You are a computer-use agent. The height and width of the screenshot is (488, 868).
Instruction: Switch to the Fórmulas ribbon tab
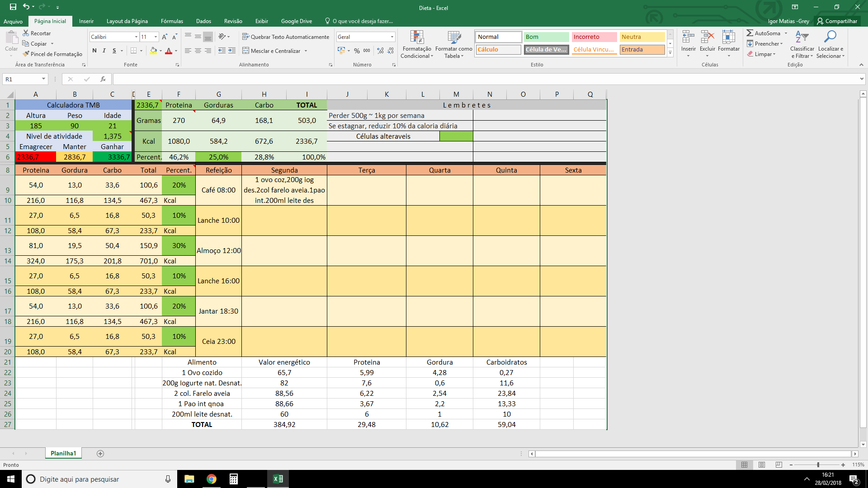(x=172, y=21)
